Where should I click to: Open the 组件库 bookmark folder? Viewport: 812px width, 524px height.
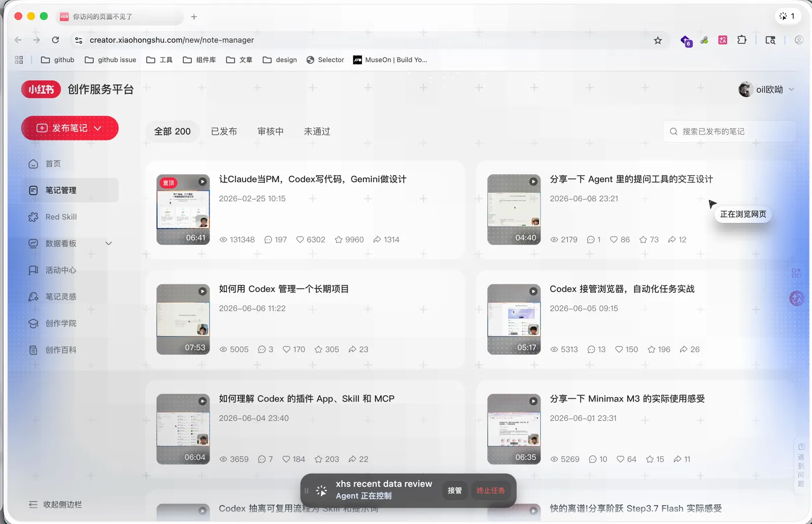[x=199, y=60]
